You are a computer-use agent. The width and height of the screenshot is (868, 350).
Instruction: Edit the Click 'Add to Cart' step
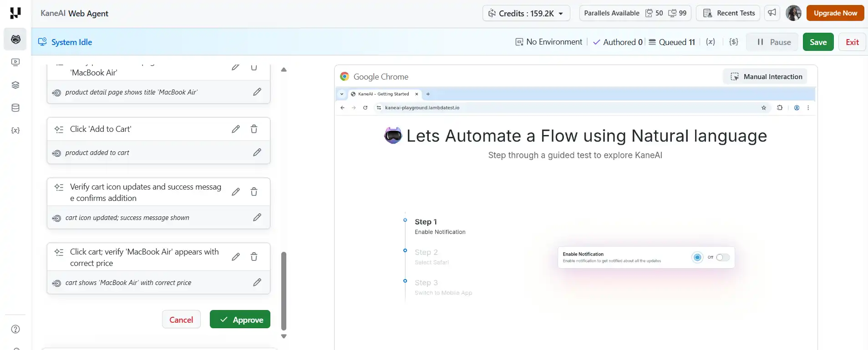pos(236,129)
